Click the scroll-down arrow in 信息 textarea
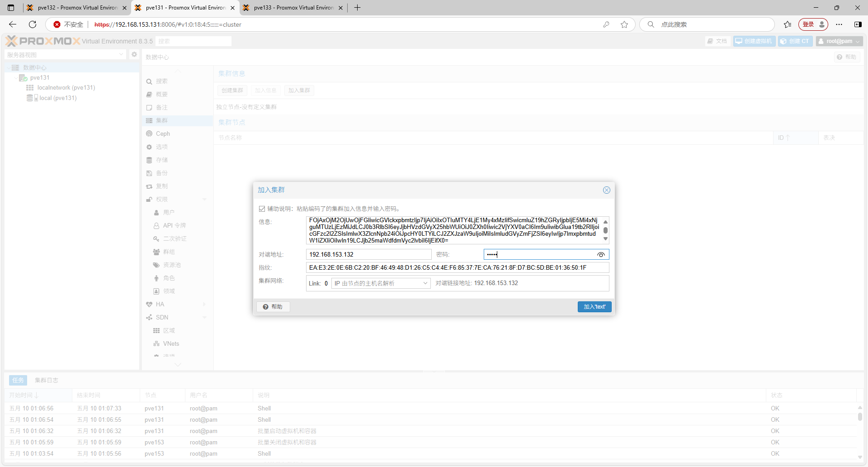The image size is (868, 467). (x=605, y=239)
